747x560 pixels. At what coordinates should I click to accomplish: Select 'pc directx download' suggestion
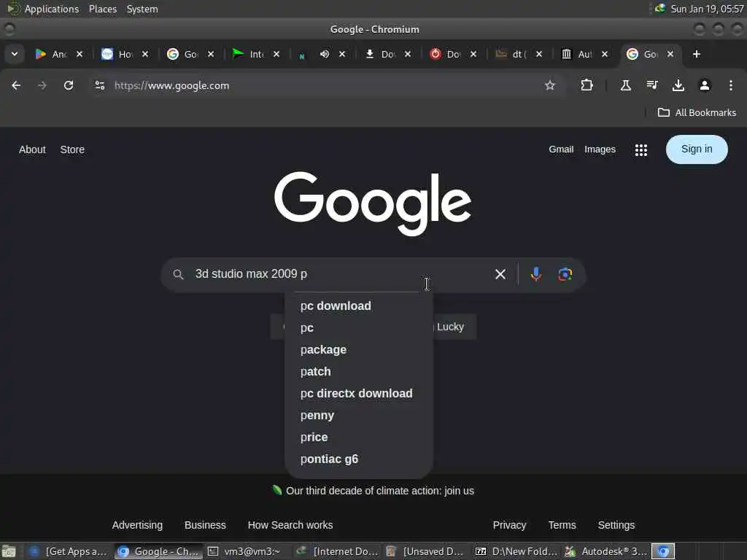click(x=359, y=393)
